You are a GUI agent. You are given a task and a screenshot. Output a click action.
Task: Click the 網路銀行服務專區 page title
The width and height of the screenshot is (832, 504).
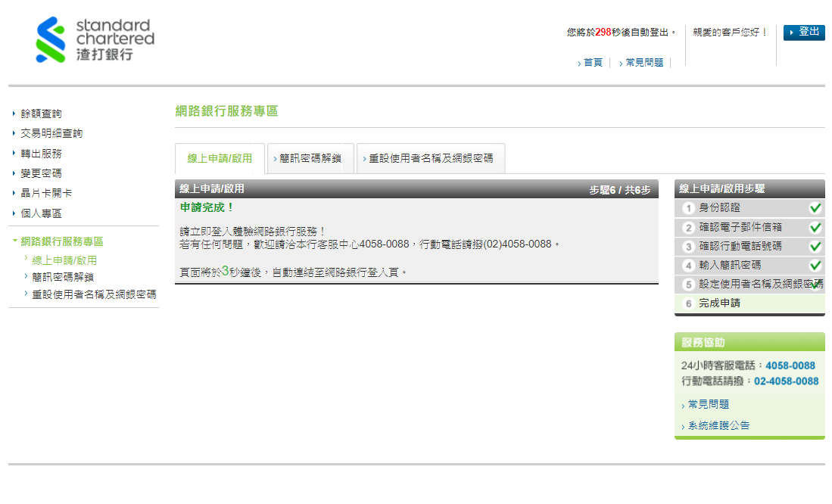226,111
